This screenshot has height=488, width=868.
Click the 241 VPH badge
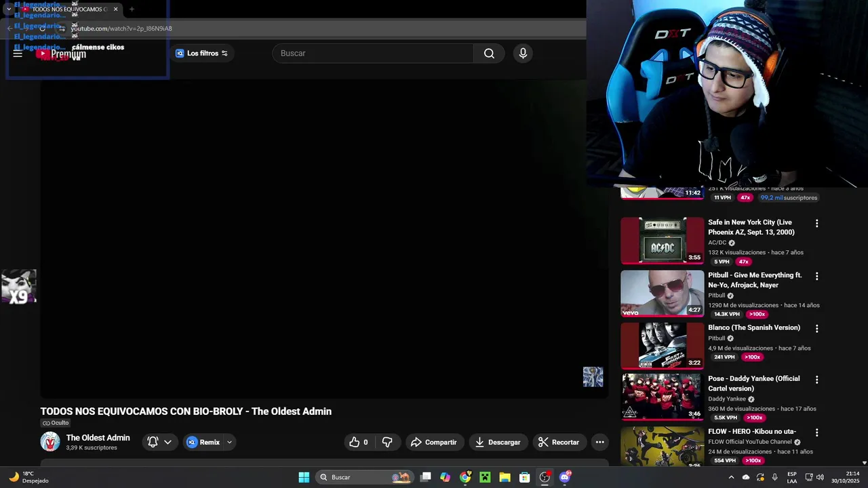[724, 357]
